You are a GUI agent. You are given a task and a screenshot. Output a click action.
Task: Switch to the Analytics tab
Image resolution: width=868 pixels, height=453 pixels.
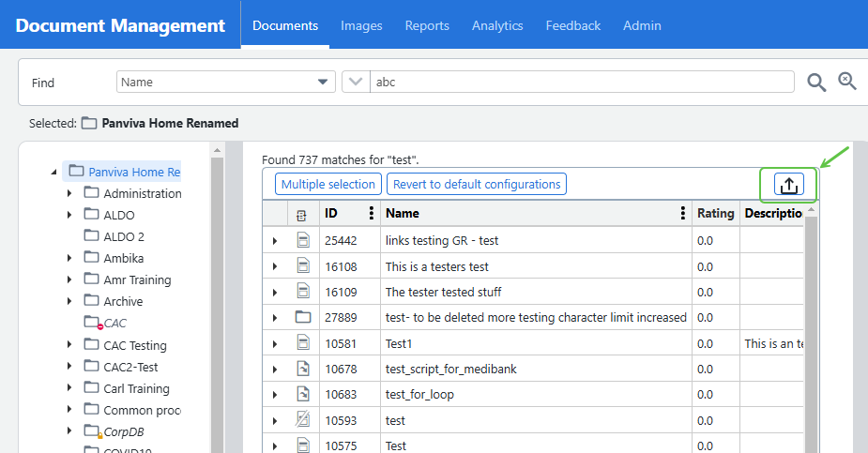click(x=497, y=25)
